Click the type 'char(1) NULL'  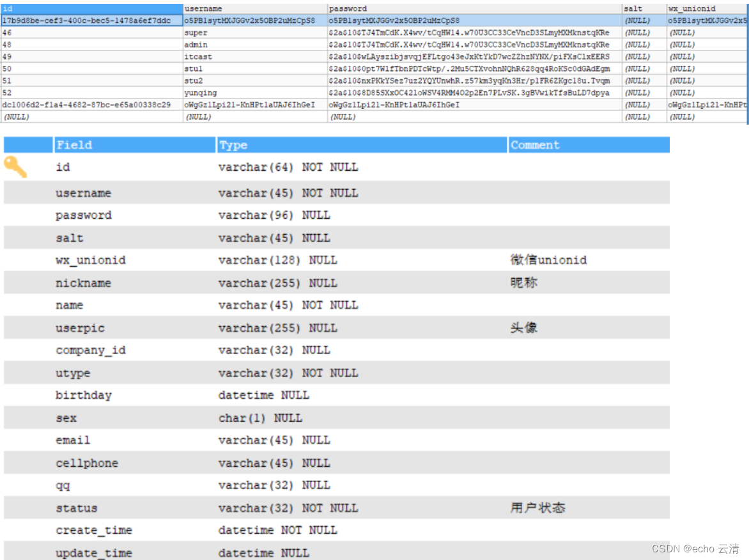pos(260,418)
